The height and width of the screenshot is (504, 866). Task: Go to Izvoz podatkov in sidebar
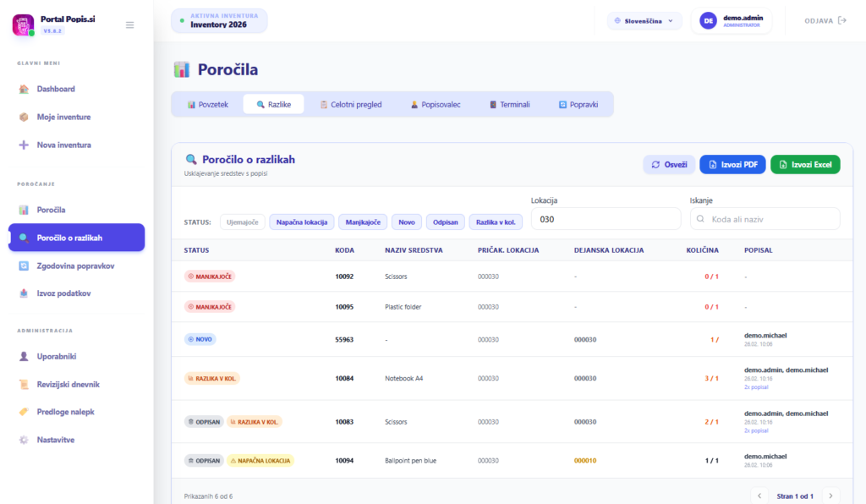(63, 293)
